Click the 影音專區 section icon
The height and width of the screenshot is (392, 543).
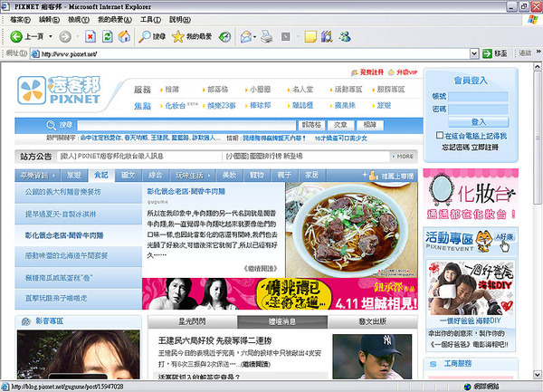[26, 321]
